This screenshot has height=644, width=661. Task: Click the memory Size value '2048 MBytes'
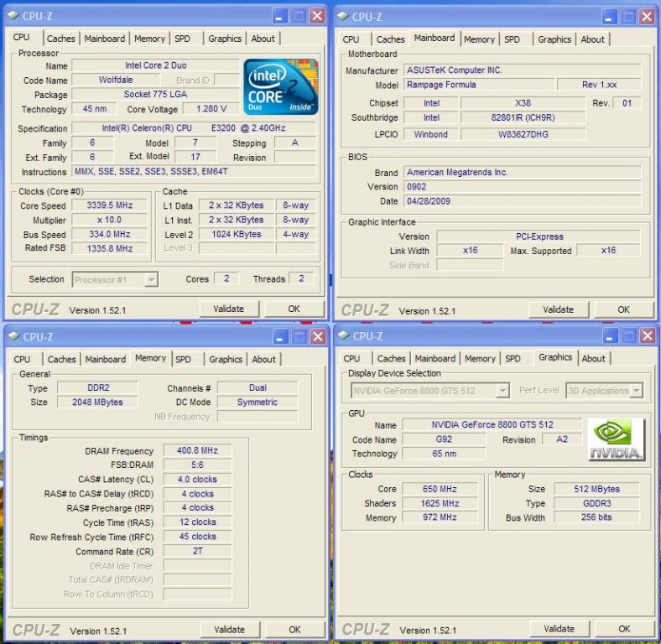coord(98,402)
